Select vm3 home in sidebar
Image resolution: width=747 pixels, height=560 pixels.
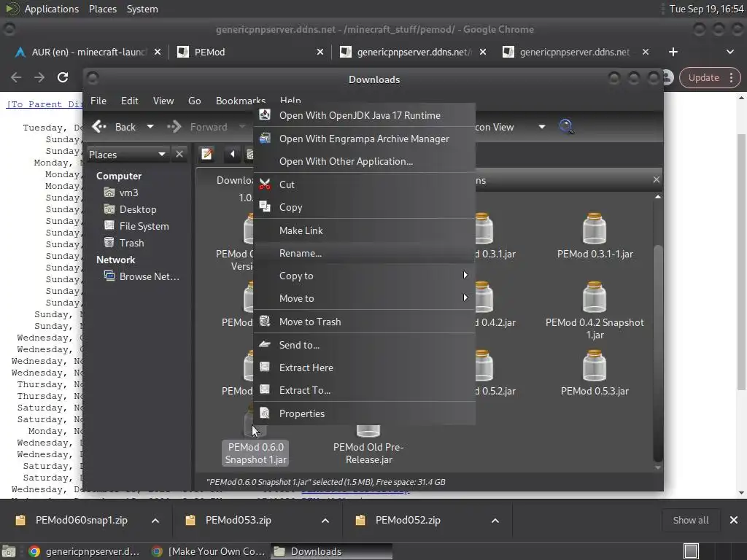tap(122, 192)
